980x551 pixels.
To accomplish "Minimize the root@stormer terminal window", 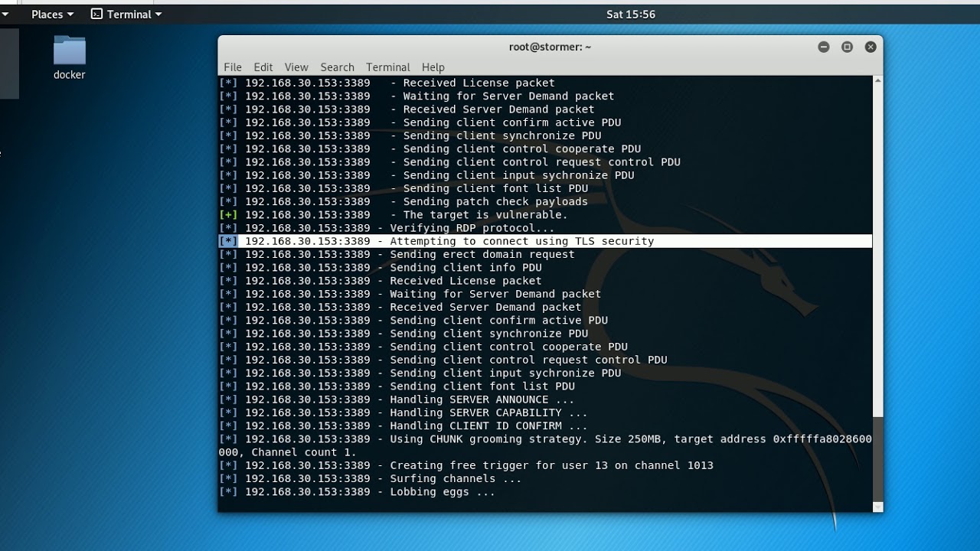I will pos(824,47).
